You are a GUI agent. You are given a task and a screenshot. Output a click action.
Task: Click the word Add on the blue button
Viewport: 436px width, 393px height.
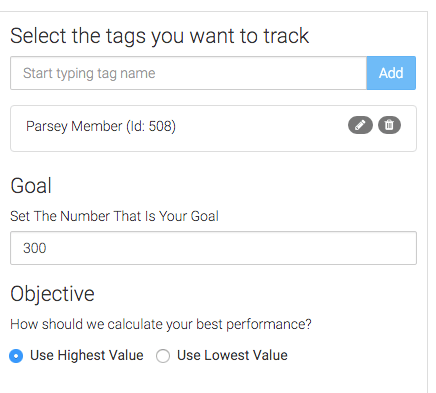tap(391, 73)
